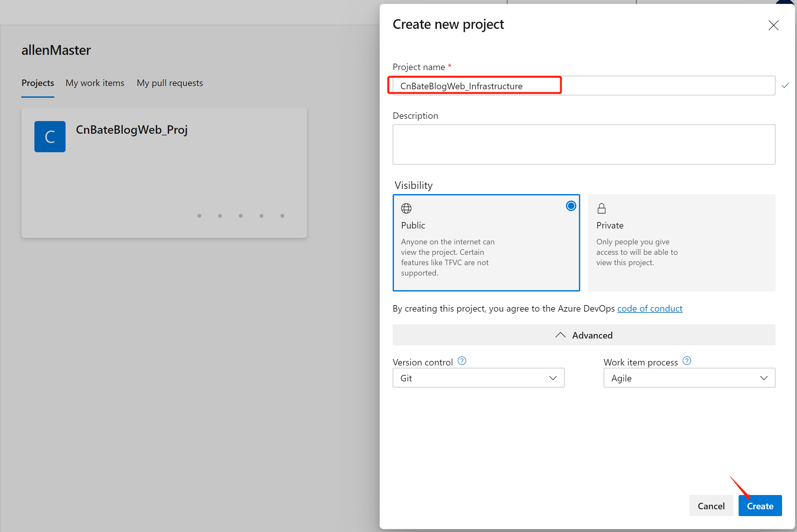Show help for Version control

pyautogui.click(x=462, y=361)
